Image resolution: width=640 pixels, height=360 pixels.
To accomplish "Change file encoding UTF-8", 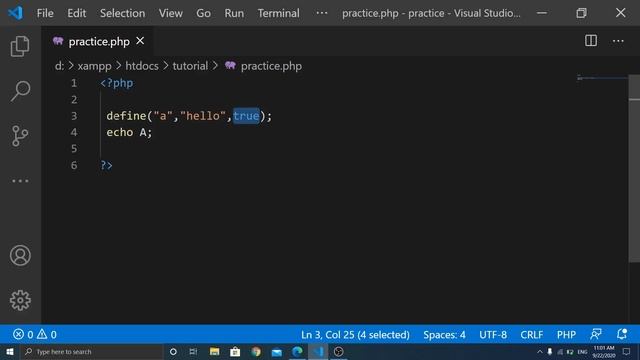I will (493, 335).
